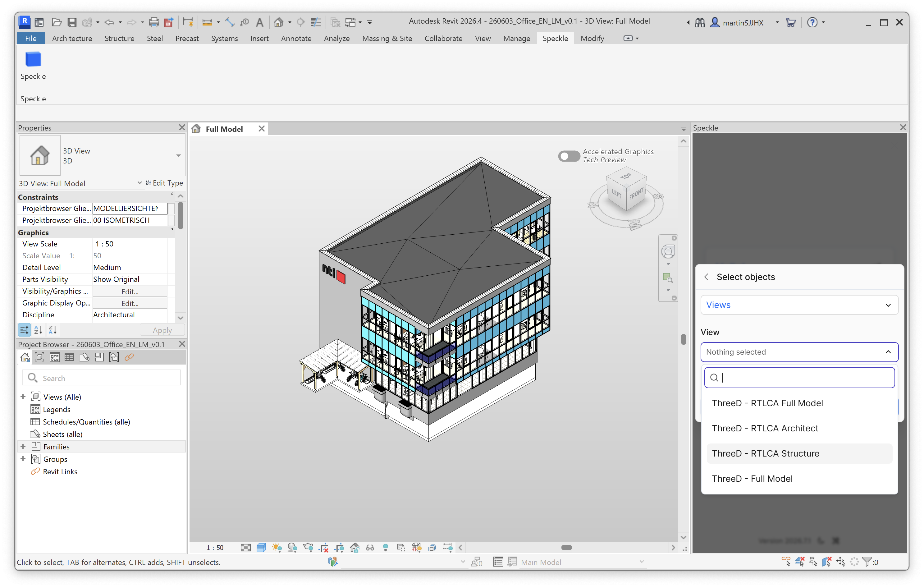
Task: Click the temporary hide/isolate glasses icon
Action: (370, 548)
